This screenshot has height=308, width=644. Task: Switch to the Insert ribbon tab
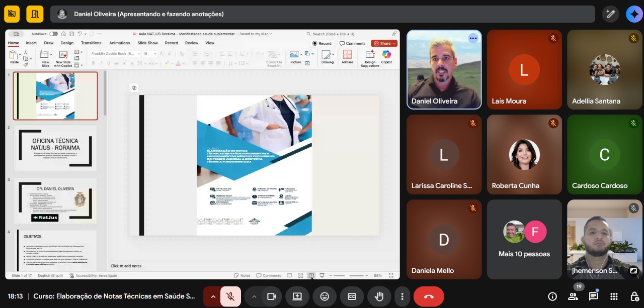[31, 43]
